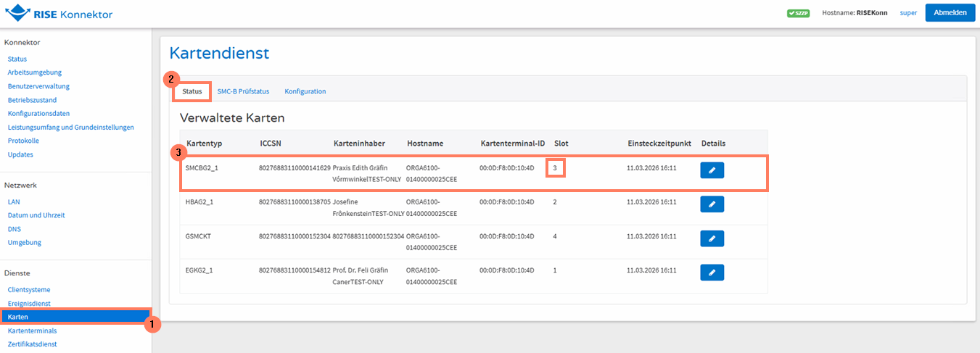
Task: Open Ereignisdienst under Dienste
Action: click(x=29, y=303)
